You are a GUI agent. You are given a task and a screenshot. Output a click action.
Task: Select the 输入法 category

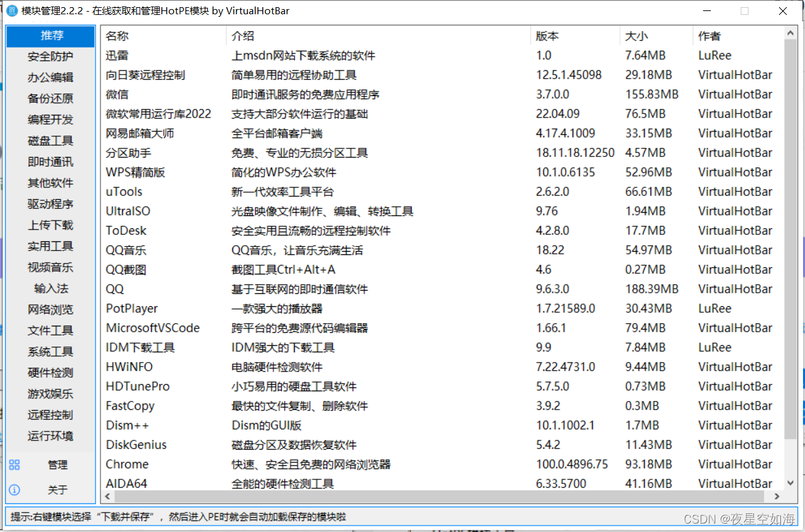tap(51, 288)
